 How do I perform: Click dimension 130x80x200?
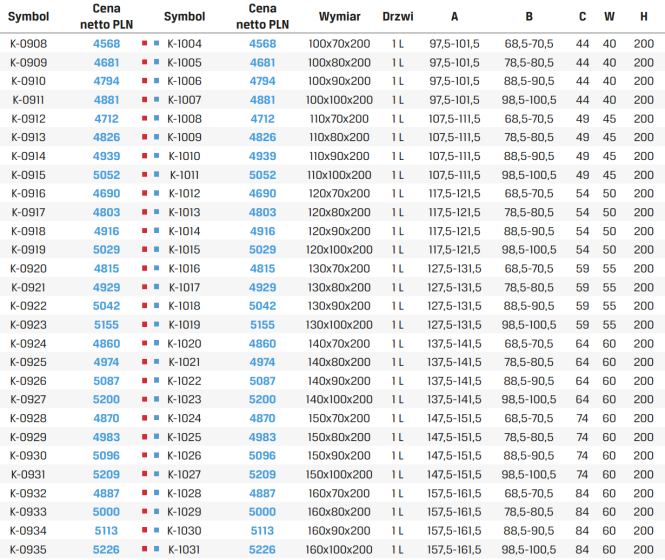[x=339, y=287]
